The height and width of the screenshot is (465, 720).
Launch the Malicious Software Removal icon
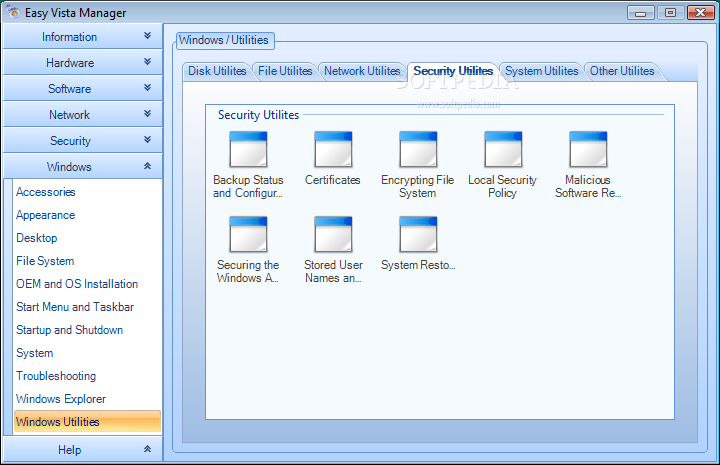(588, 150)
